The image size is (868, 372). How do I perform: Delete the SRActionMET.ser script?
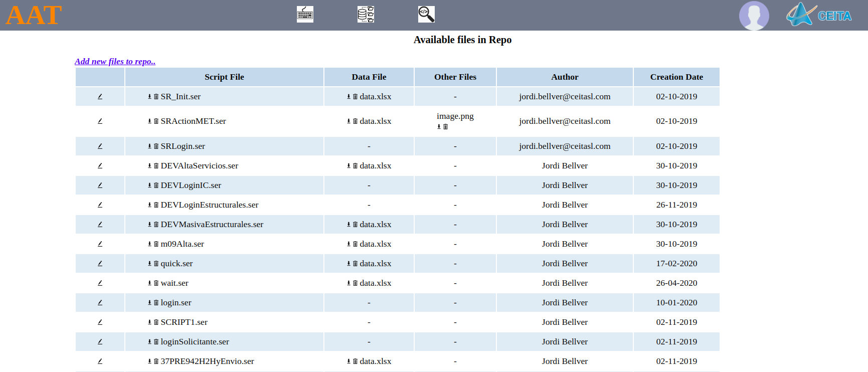click(x=156, y=121)
